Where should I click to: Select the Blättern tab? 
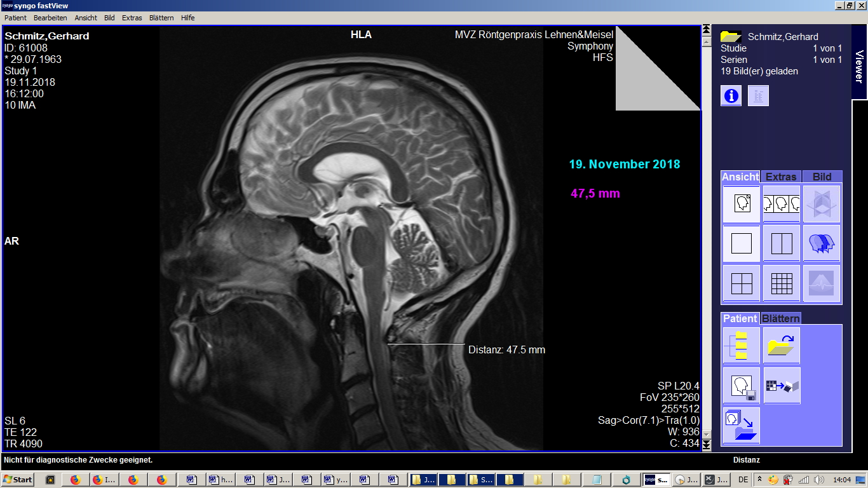pos(780,318)
